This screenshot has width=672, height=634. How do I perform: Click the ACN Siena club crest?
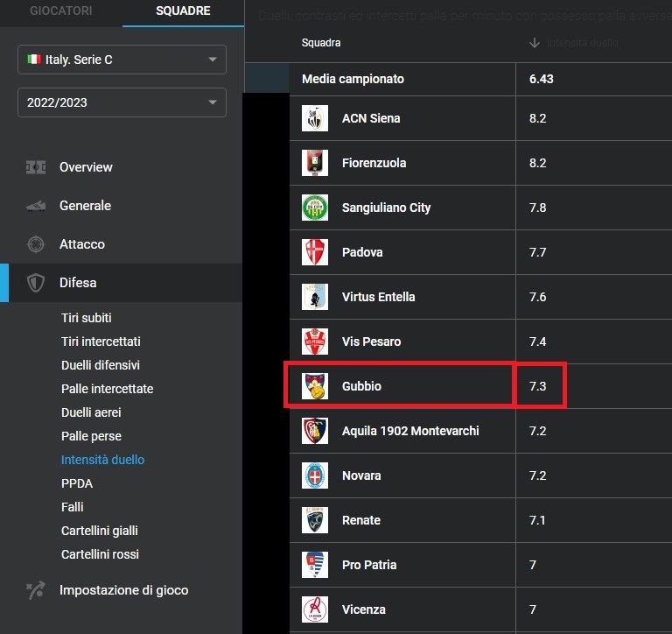tap(315, 118)
